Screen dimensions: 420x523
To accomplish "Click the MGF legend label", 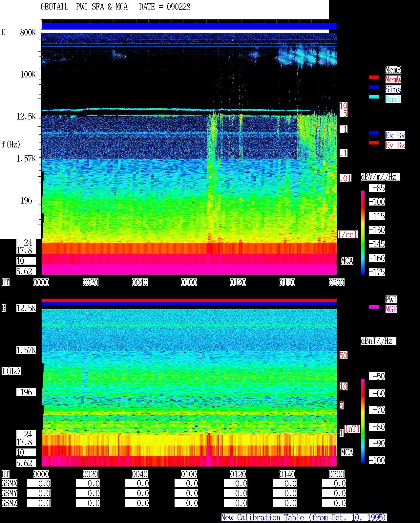I will tap(391, 309).
